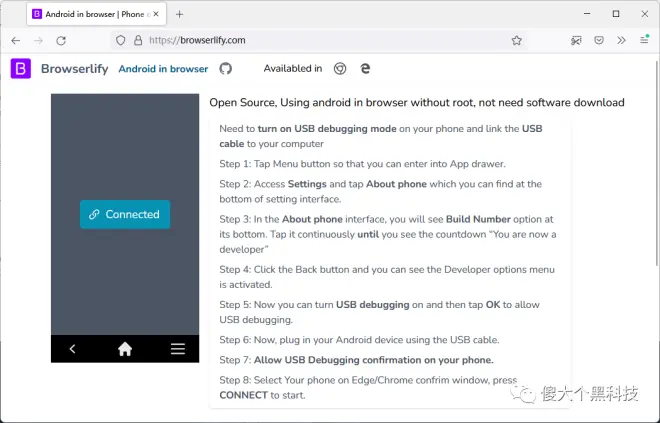Open the GitHub icon link
660x423 pixels.
pos(226,69)
